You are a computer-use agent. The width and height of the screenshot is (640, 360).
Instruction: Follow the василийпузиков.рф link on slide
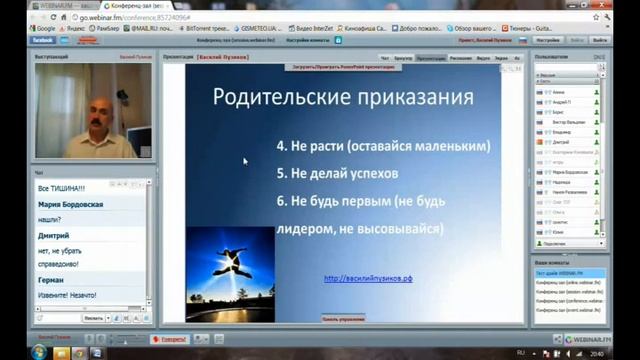point(368,278)
